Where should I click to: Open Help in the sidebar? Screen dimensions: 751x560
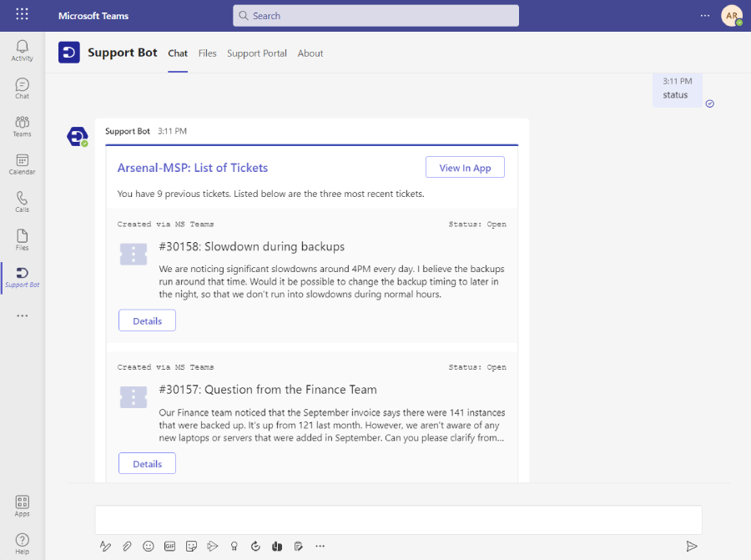[x=22, y=543]
